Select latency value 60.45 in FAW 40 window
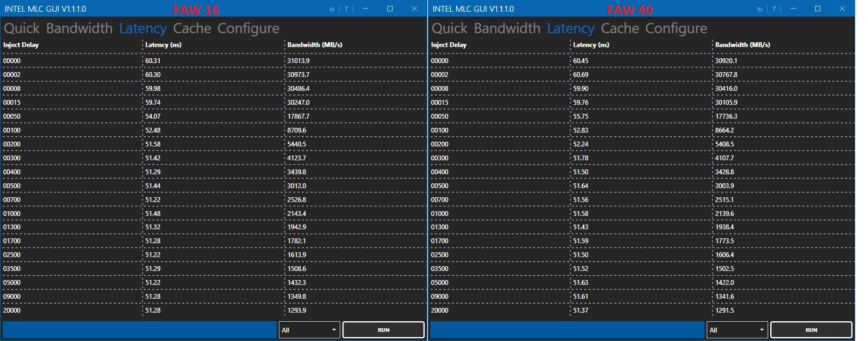The width and height of the screenshot is (868, 341). coord(581,61)
